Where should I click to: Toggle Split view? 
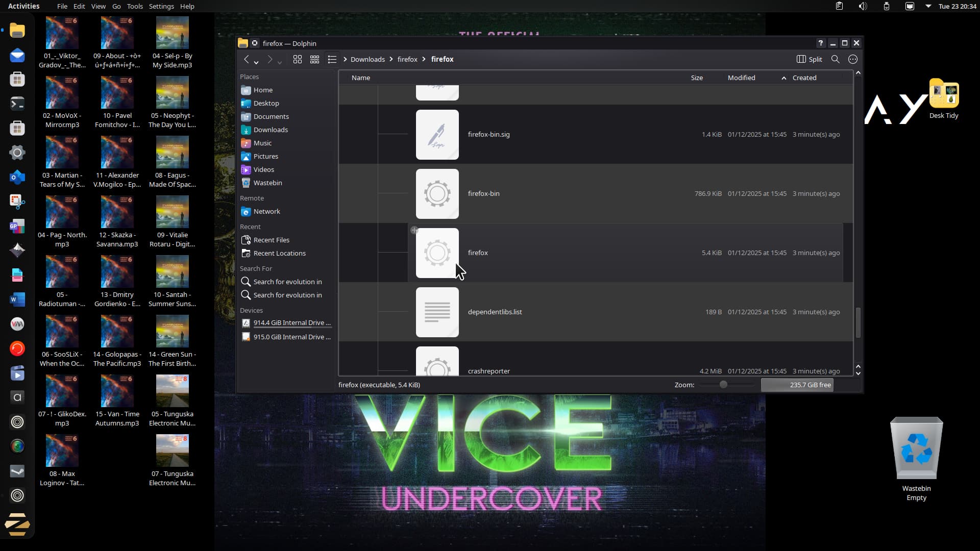coord(810,59)
